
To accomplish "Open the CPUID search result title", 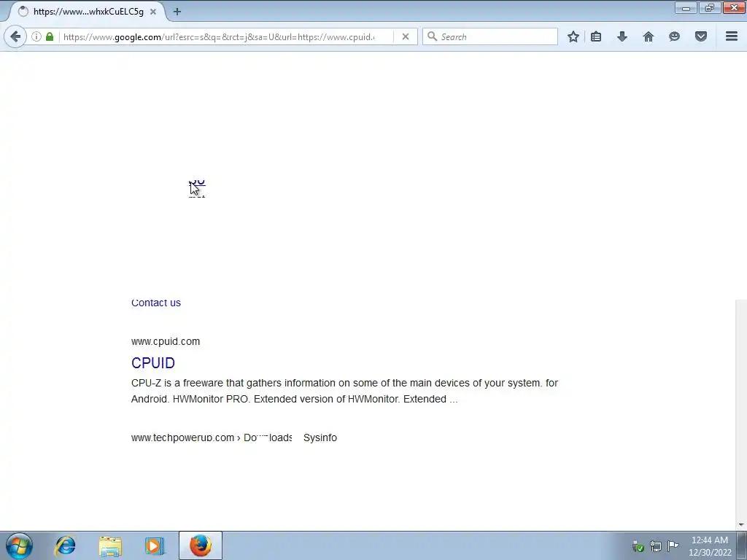I will pos(153,363).
